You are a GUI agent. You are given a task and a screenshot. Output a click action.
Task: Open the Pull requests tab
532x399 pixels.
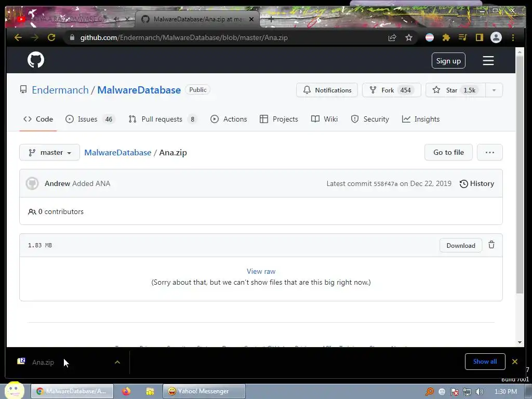pyautogui.click(x=163, y=119)
